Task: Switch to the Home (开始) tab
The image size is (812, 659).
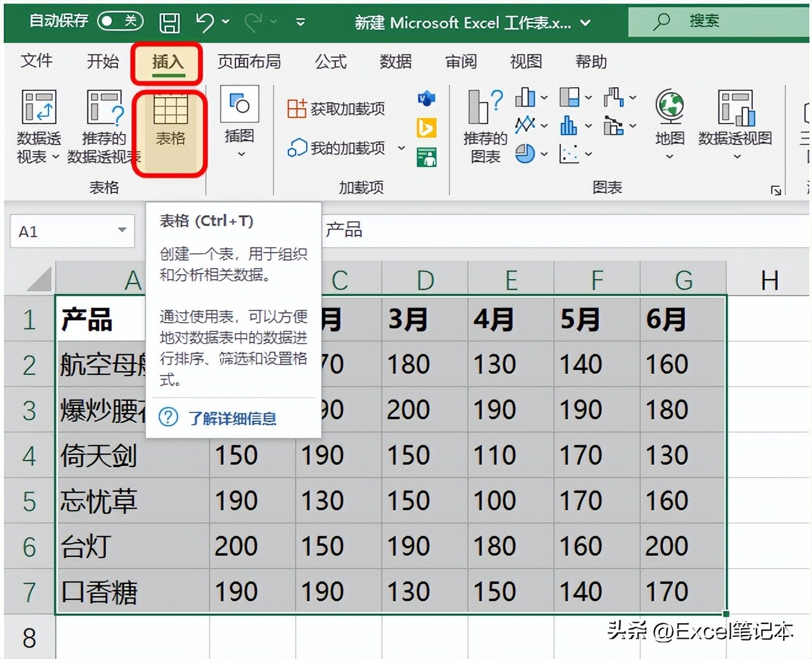Action: (102, 61)
